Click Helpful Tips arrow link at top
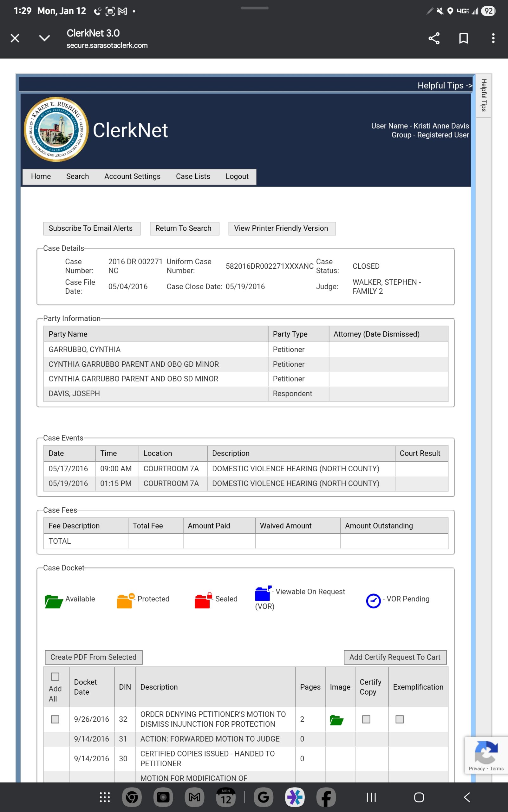This screenshot has width=508, height=812. (x=445, y=85)
